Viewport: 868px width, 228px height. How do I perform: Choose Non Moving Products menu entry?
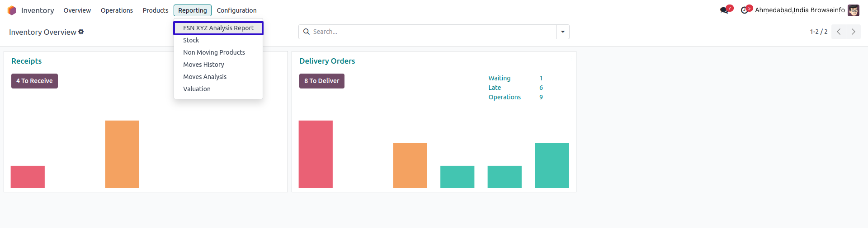pos(214,52)
